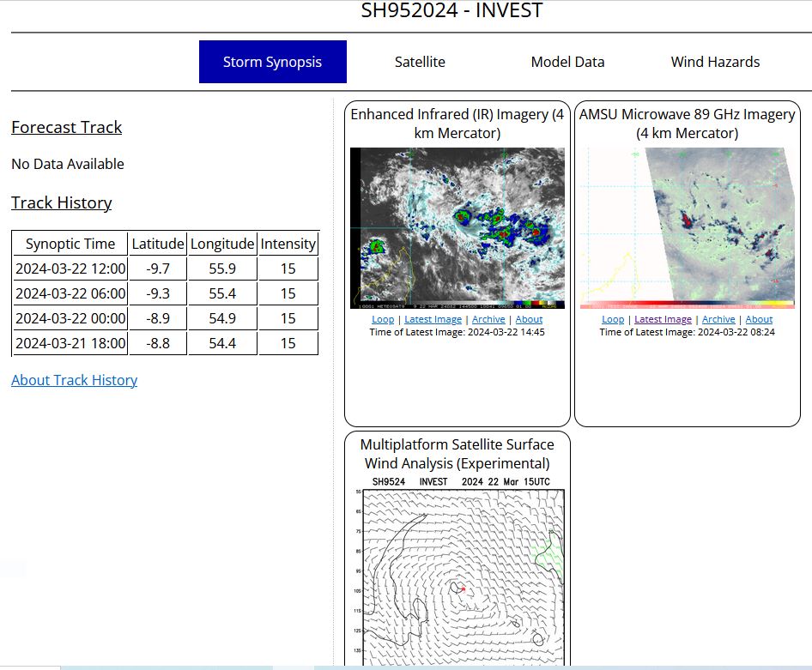Click About link under AMSU Microwave imagery

759,319
